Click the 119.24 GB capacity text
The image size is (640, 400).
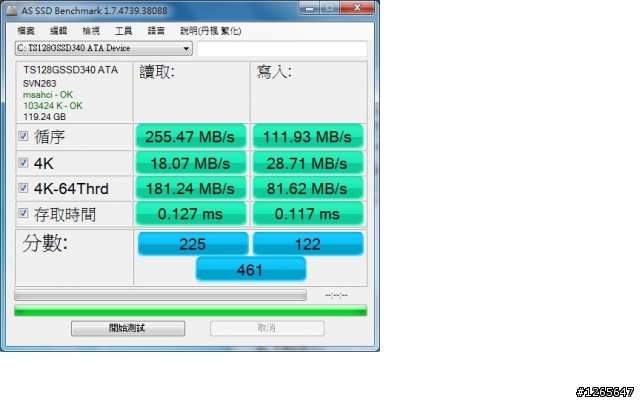click(x=44, y=117)
